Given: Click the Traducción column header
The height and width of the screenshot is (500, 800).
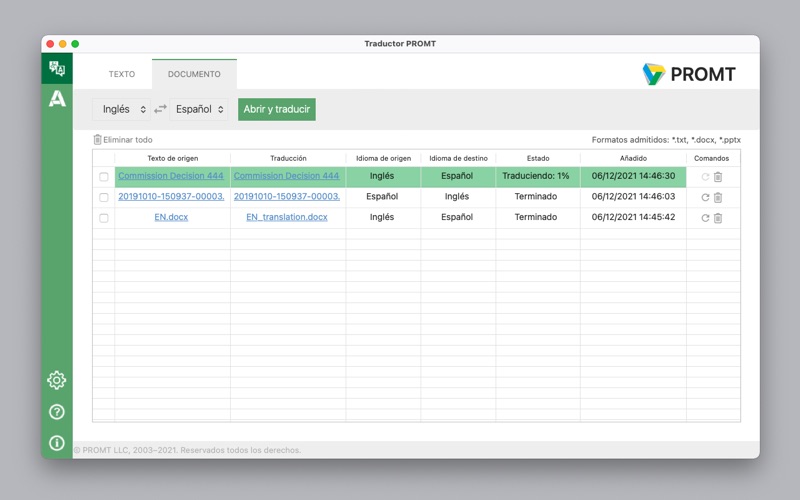Looking at the screenshot, I should 288,158.
